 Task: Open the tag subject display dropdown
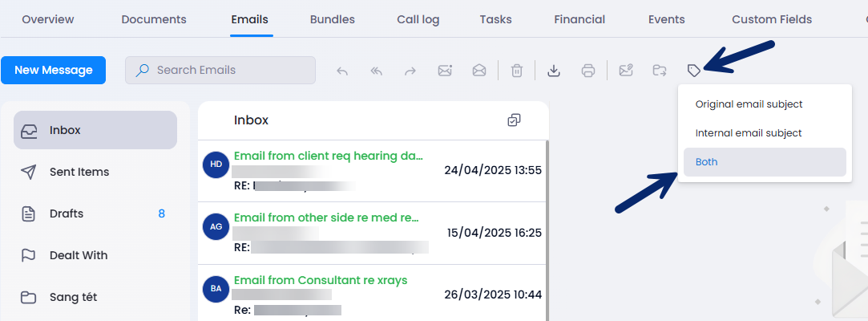pos(693,71)
